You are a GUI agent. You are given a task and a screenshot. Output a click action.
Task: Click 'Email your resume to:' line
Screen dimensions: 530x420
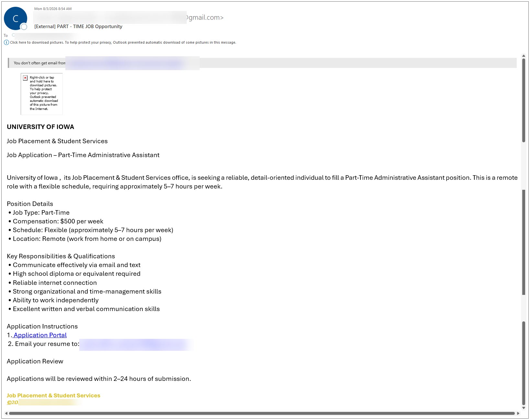[44, 344]
